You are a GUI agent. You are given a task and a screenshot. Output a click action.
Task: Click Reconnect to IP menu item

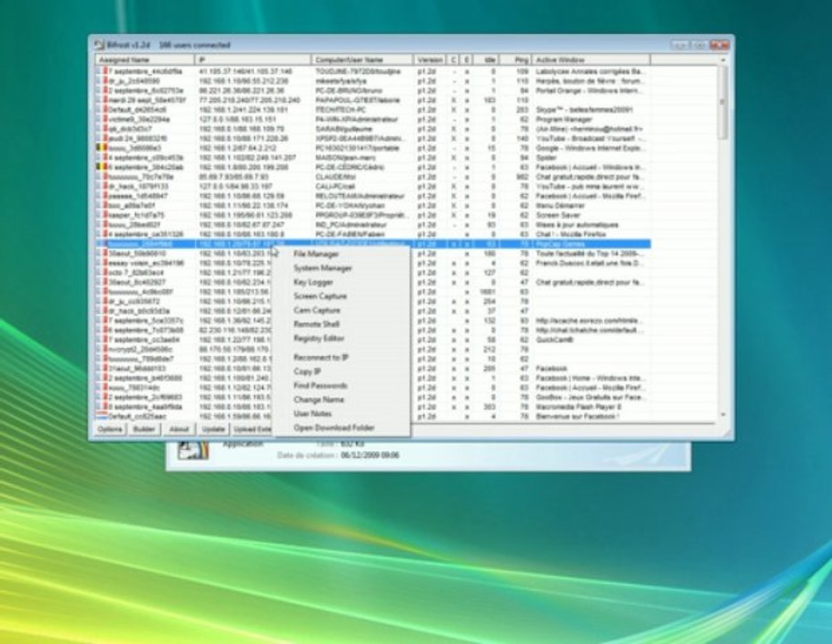[321, 358]
